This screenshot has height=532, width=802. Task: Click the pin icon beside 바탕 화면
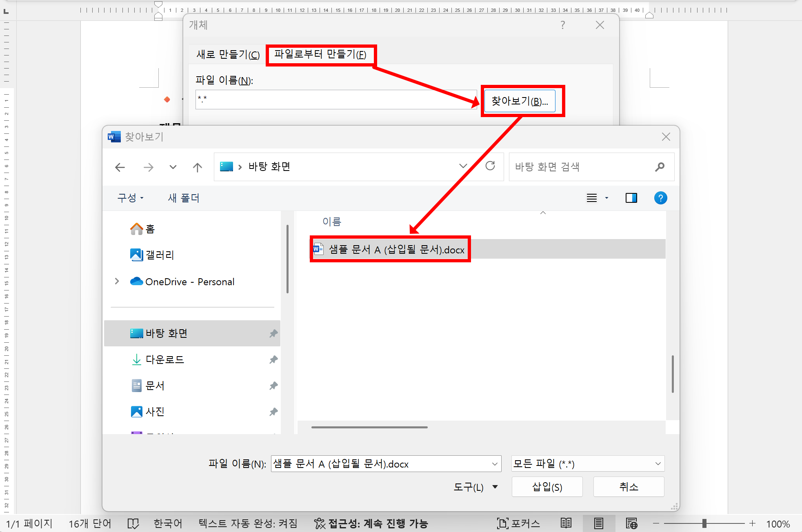click(273, 333)
